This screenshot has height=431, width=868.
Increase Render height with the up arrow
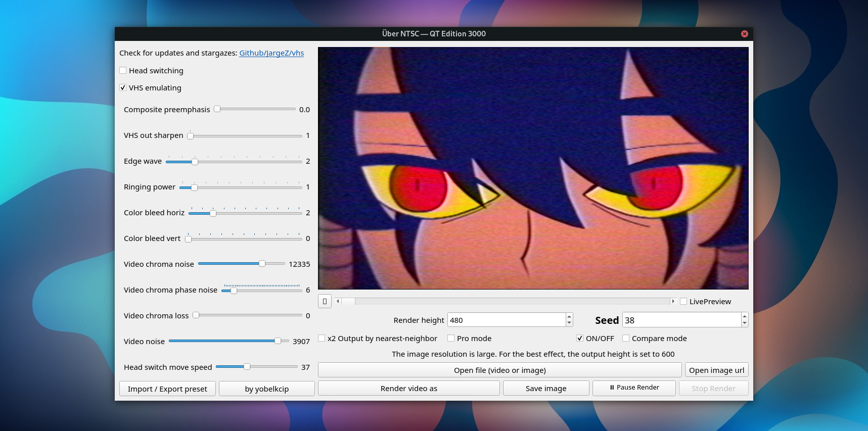click(x=569, y=317)
